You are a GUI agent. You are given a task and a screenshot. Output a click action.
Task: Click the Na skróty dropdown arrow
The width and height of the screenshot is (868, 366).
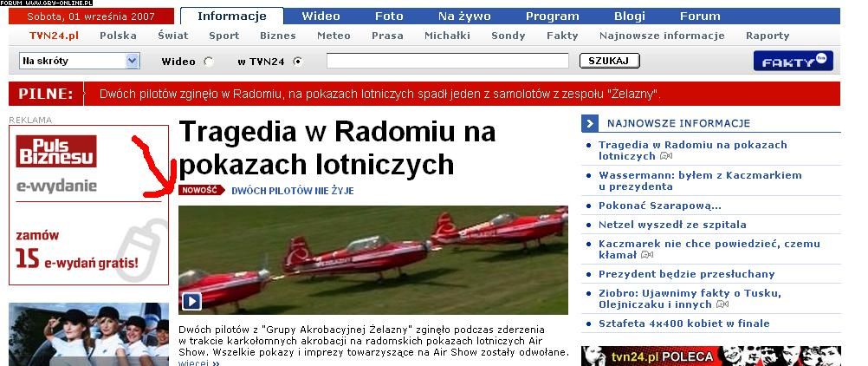(x=133, y=61)
